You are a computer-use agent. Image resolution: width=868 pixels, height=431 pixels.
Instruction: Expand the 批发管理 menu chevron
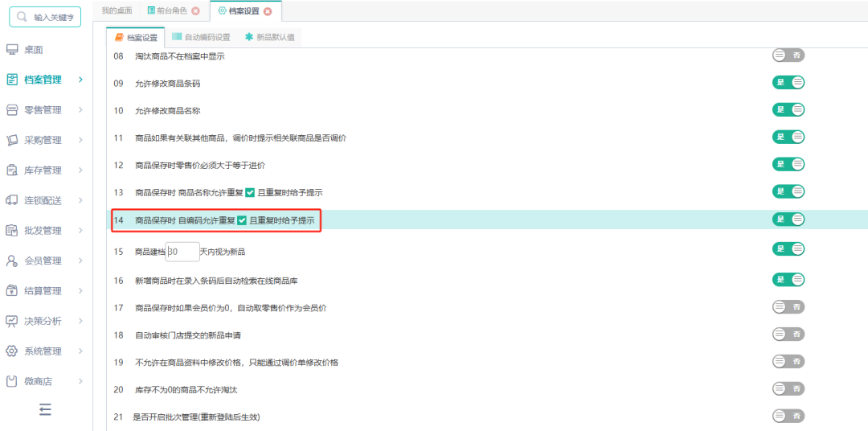[x=81, y=231]
